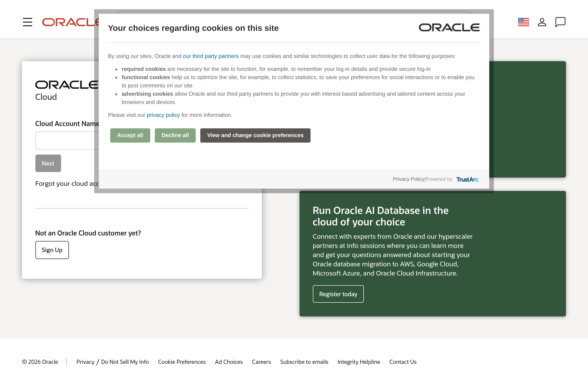Click the Next button
Viewport: 588px width, 368px height.
point(48,163)
